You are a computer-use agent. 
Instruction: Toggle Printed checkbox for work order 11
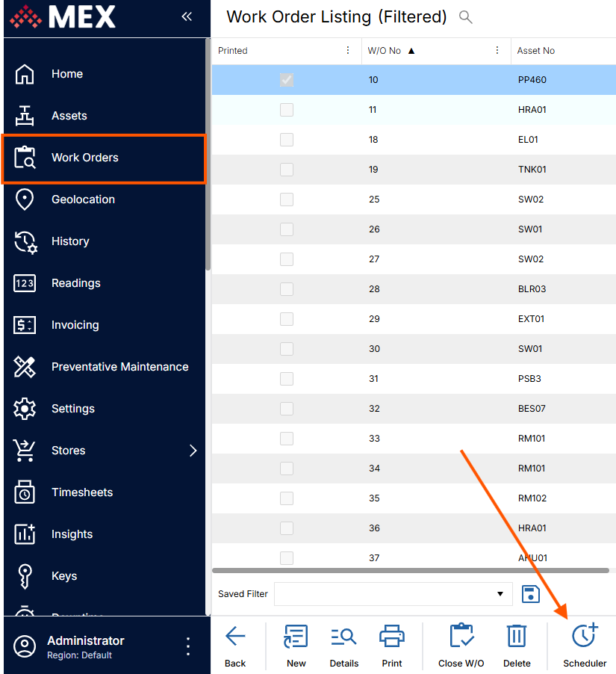pos(287,110)
